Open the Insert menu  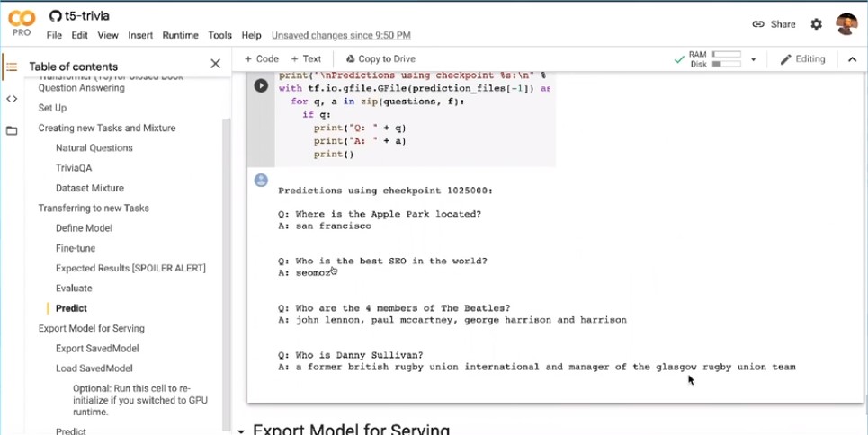[x=140, y=35]
